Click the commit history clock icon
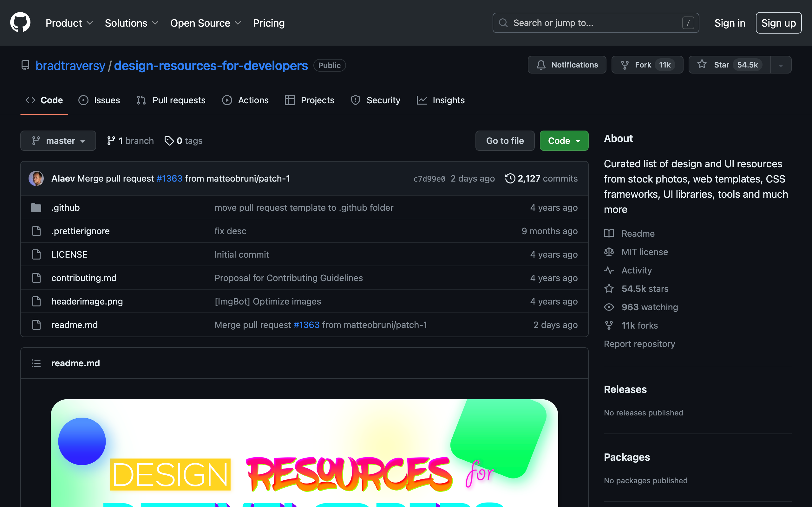The width and height of the screenshot is (812, 507). [509, 177]
